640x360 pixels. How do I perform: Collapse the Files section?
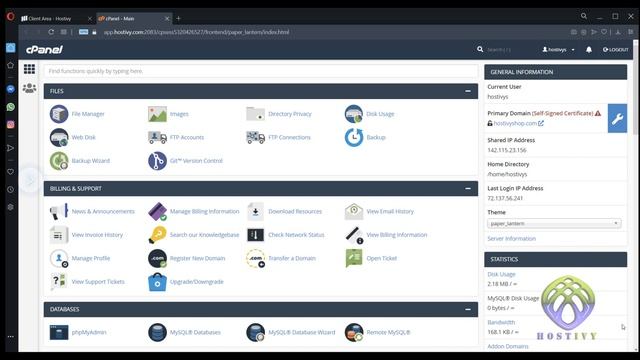(x=468, y=91)
